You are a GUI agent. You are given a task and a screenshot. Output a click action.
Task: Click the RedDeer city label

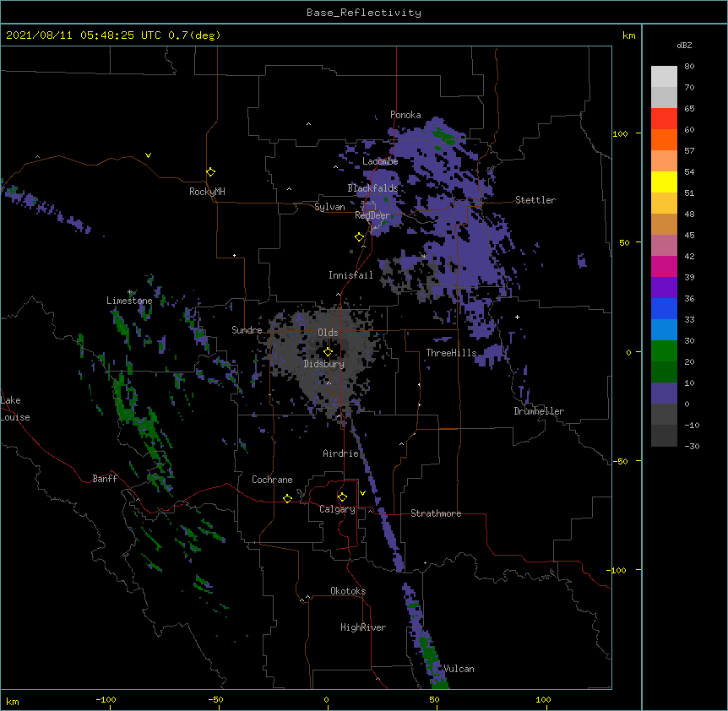click(x=372, y=215)
